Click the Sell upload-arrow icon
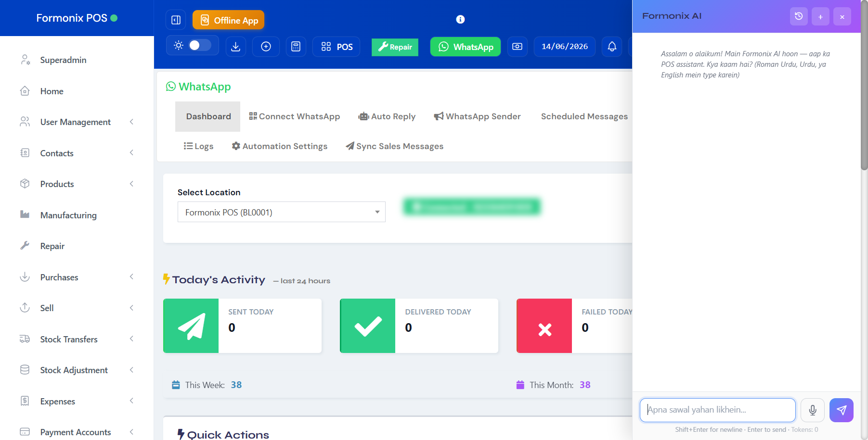This screenshot has height=440, width=868. (25, 308)
